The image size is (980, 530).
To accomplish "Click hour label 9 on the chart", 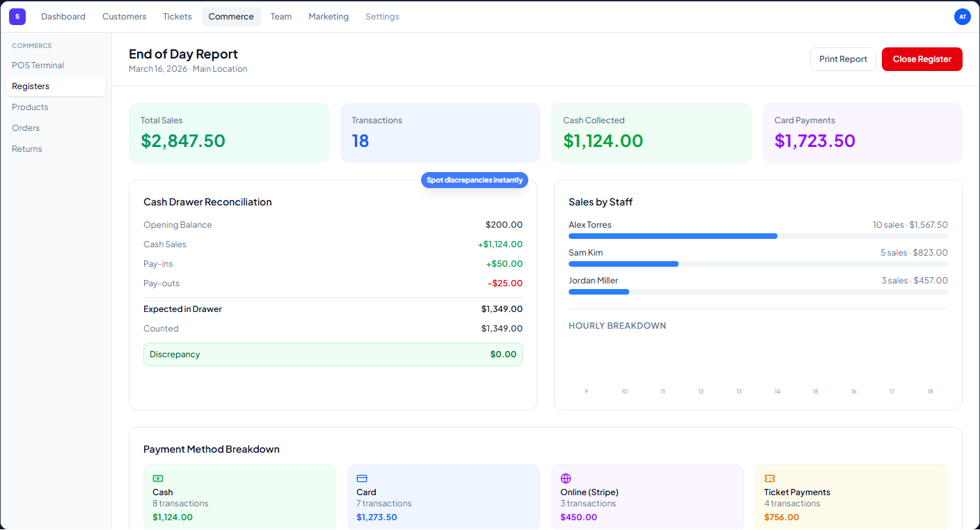I will point(586,392).
